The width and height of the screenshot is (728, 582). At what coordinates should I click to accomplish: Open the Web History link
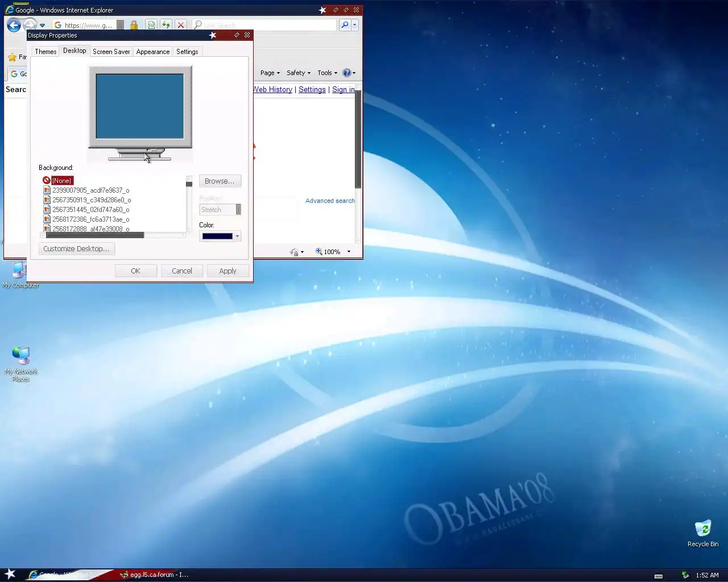tap(272, 90)
